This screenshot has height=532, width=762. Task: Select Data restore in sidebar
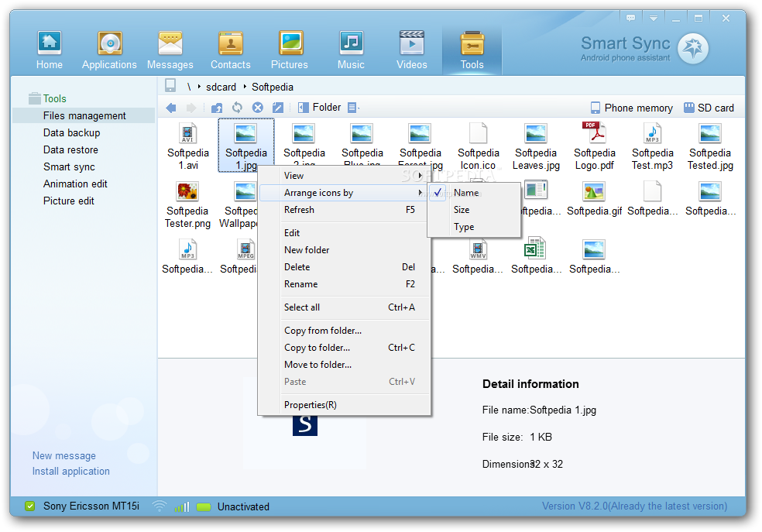70,149
